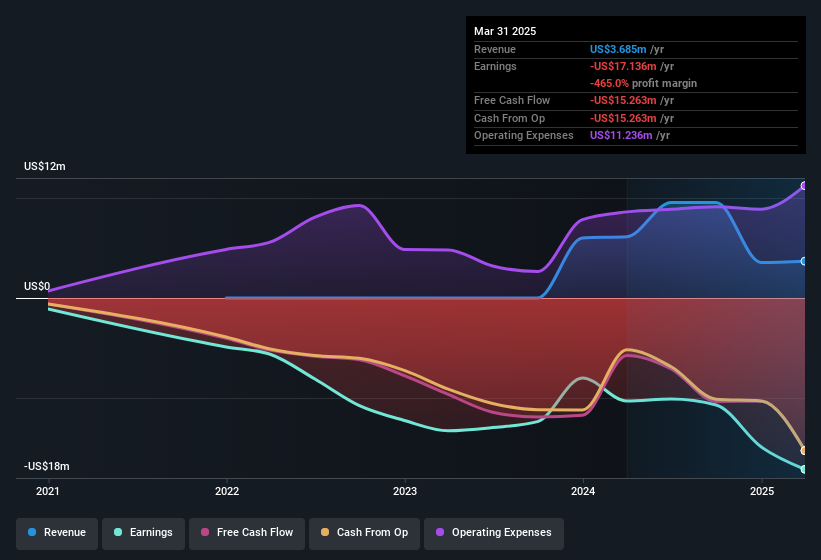
Task: Click the 2023 x-axis label
Action: pos(405,491)
